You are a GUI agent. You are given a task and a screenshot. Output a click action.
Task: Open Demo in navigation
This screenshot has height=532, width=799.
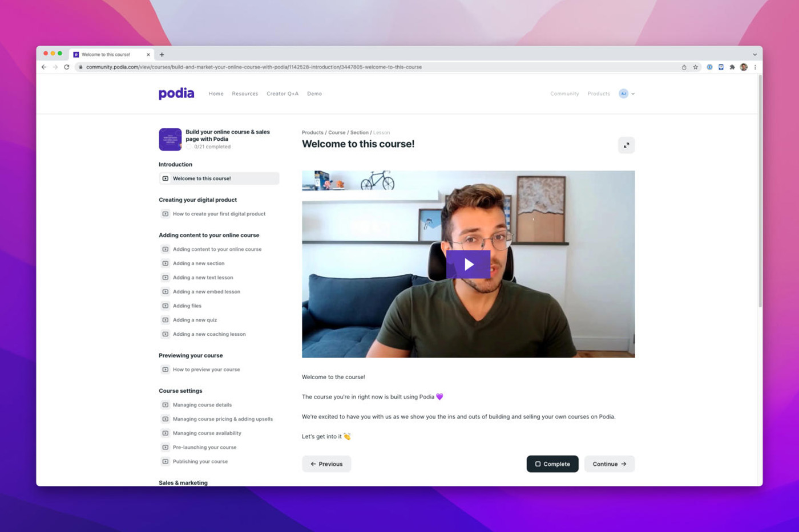pyautogui.click(x=314, y=94)
